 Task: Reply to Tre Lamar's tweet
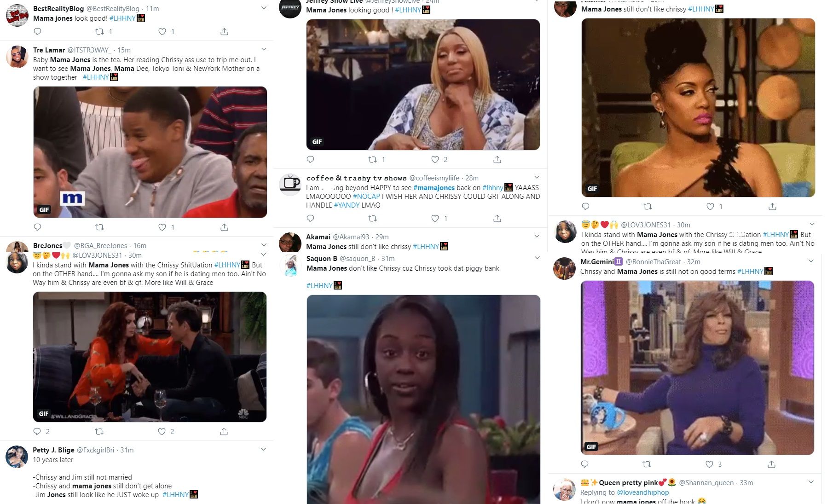[x=38, y=227]
